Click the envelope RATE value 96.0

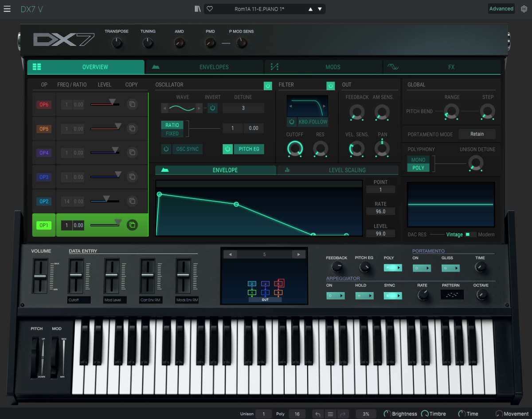click(x=380, y=212)
